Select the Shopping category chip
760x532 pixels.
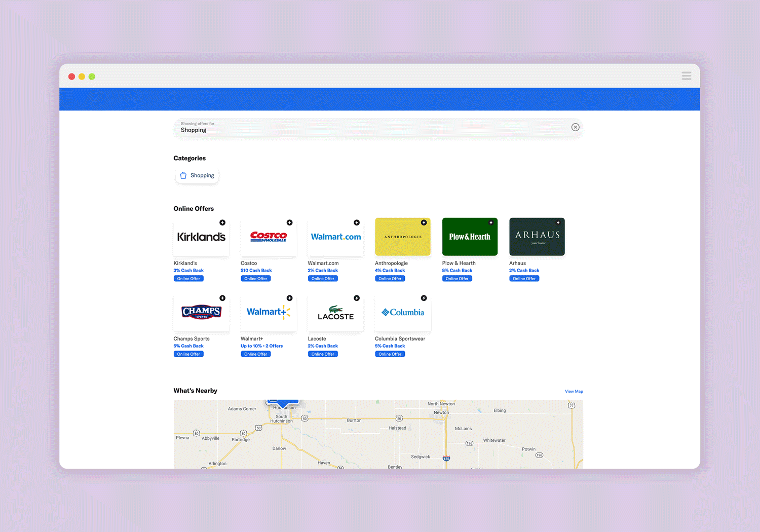[x=197, y=175]
